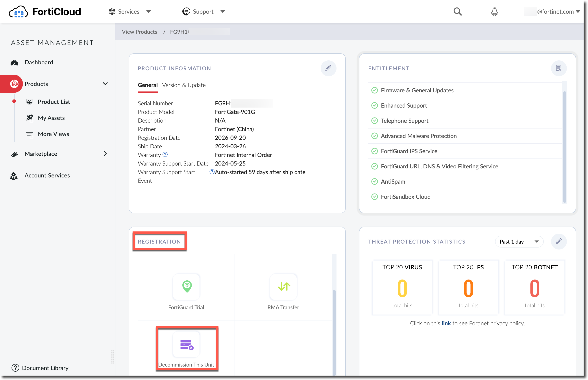Viewport: 588px width, 380px height.
Task: Open the search magnifier icon
Action: point(457,12)
